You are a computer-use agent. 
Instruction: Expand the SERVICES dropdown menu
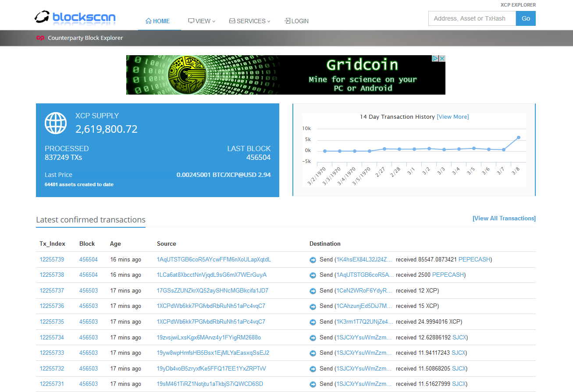pos(249,21)
